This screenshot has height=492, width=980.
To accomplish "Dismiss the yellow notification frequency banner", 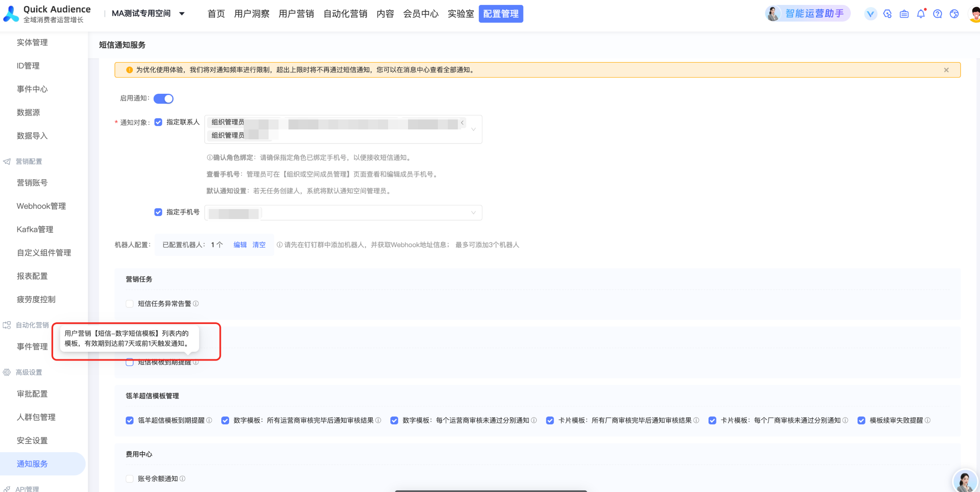I will click(x=946, y=70).
